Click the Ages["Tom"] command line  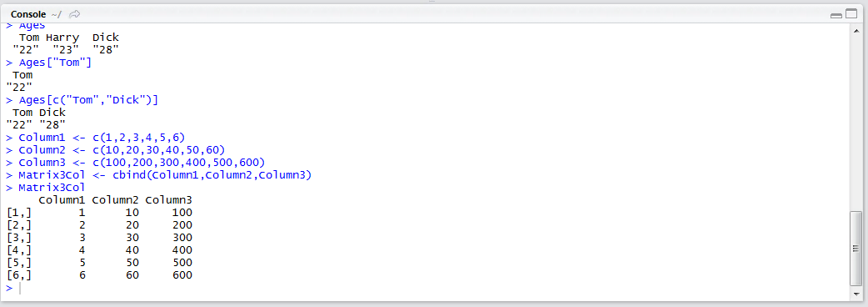pyautogui.click(x=48, y=63)
